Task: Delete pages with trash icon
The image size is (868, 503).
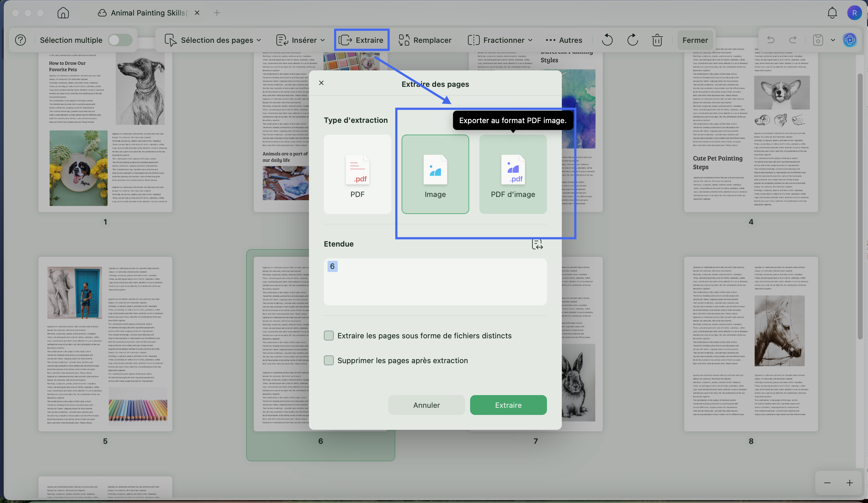Action: (657, 40)
